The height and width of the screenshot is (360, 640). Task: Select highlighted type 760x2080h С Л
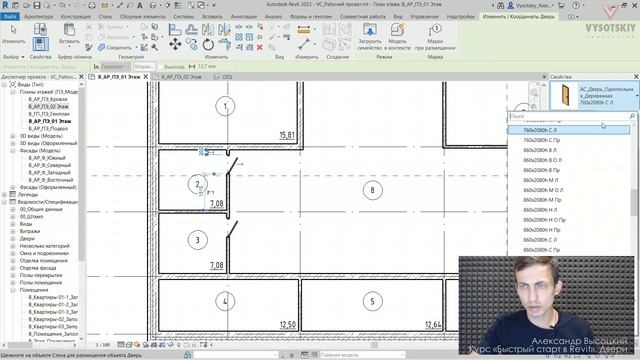569,130
